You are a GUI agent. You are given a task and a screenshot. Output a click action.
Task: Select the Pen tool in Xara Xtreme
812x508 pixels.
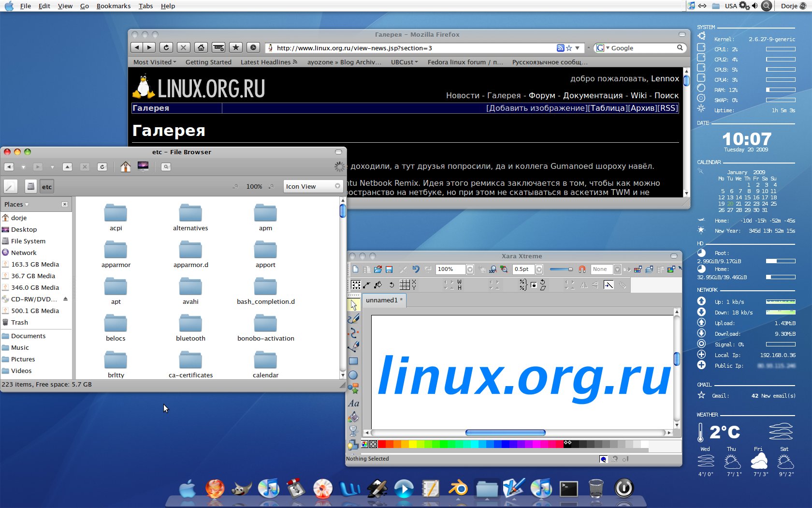(x=353, y=346)
